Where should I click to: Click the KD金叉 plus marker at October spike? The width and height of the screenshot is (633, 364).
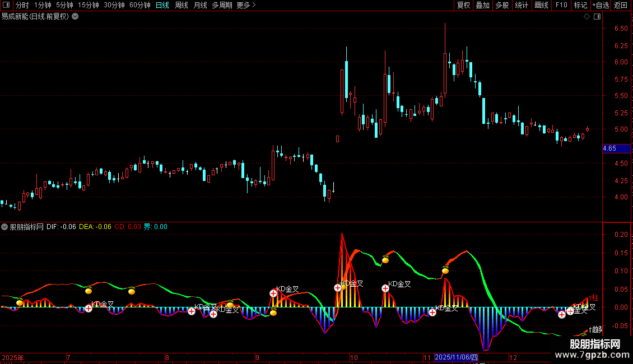[x=338, y=288]
